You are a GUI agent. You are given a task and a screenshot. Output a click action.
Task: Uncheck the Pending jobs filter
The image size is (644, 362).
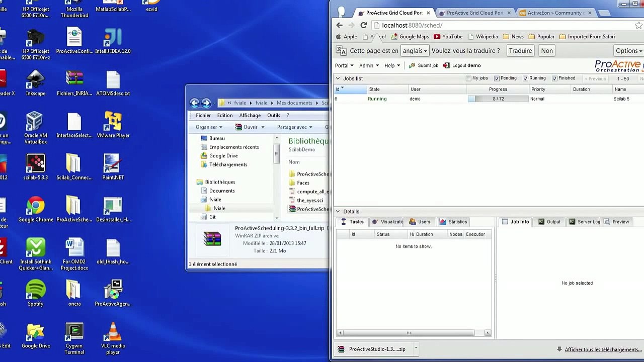coord(497,78)
